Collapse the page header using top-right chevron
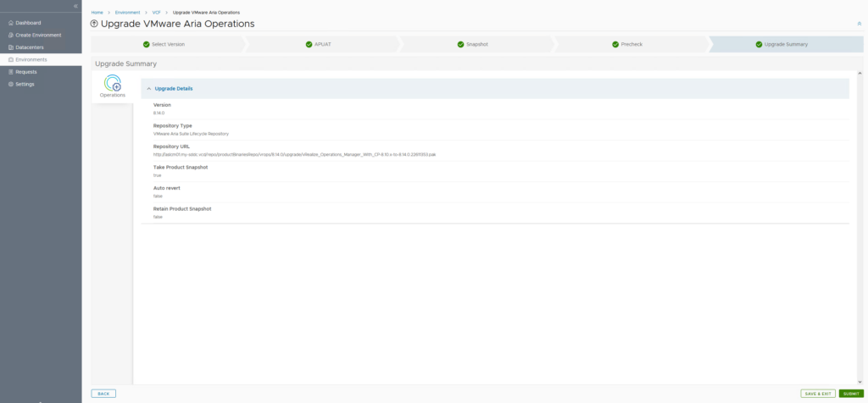This screenshot has width=868, height=403. [859, 24]
